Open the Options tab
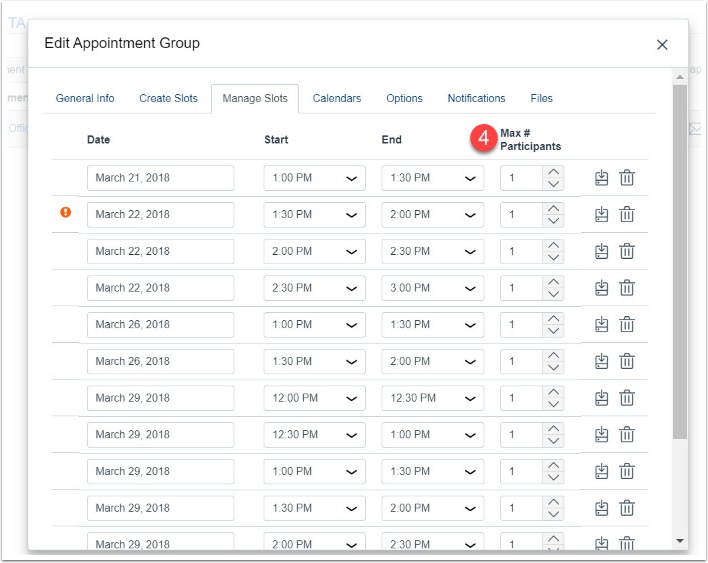 404,98
